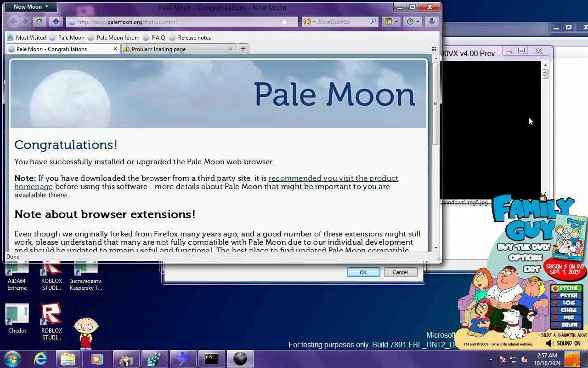Open Most Visited bookmarks folder
The height and width of the screenshot is (368, 588).
pos(26,37)
